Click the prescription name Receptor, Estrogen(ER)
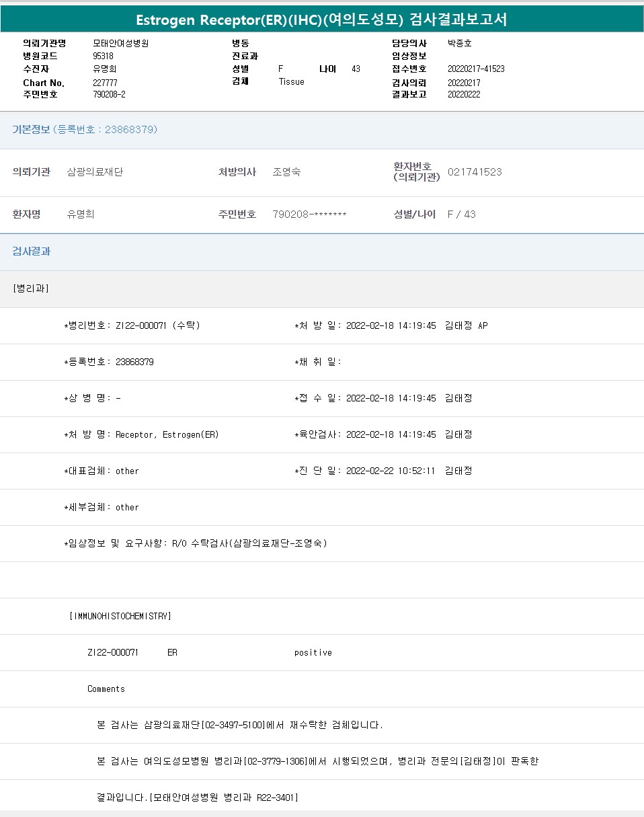 pyautogui.click(x=167, y=434)
